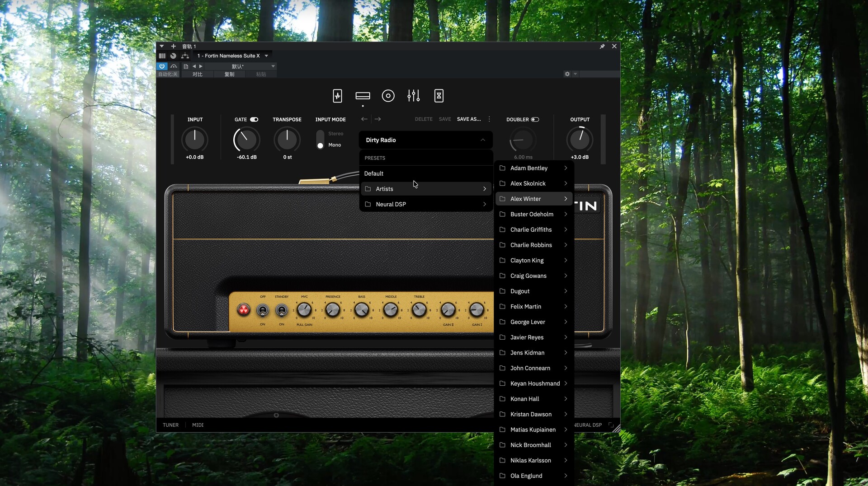Open plugin settings gear icon
The width and height of the screenshot is (868, 486).
coord(567,74)
